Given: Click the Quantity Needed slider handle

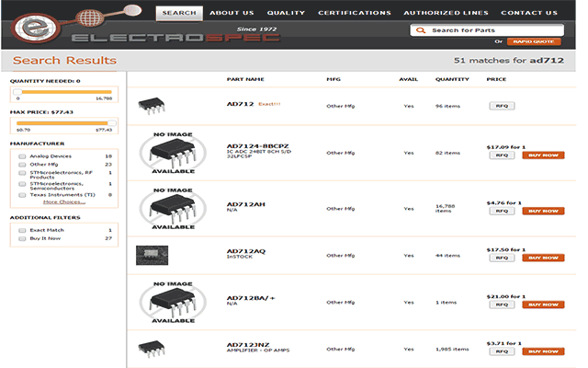Looking at the screenshot, I should tap(17, 92).
